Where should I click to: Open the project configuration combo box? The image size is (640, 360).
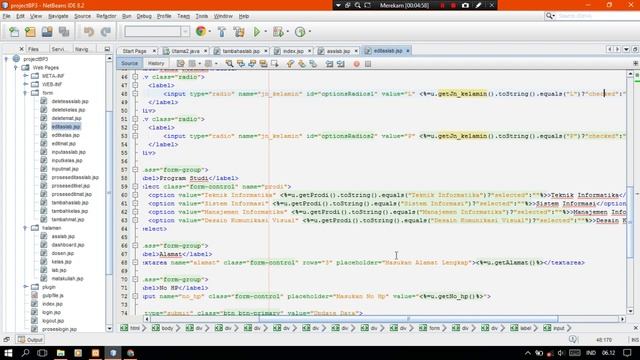click(157, 31)
